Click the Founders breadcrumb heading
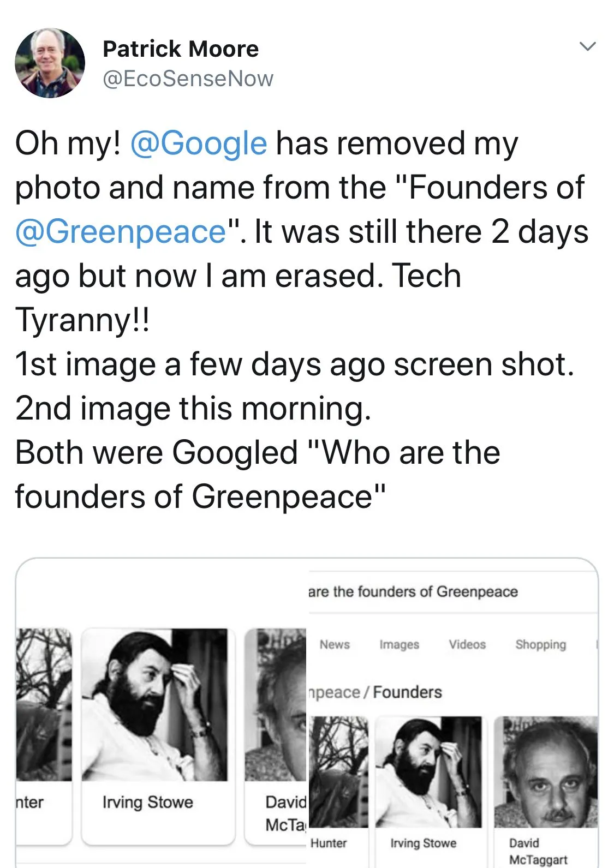This screenshot has height=868, width=614. [407, 692]
